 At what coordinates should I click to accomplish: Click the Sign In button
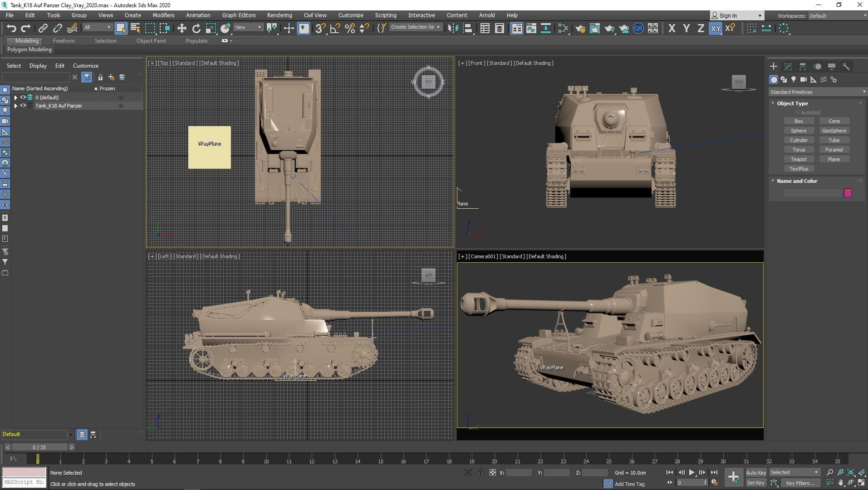coord(737,16)
